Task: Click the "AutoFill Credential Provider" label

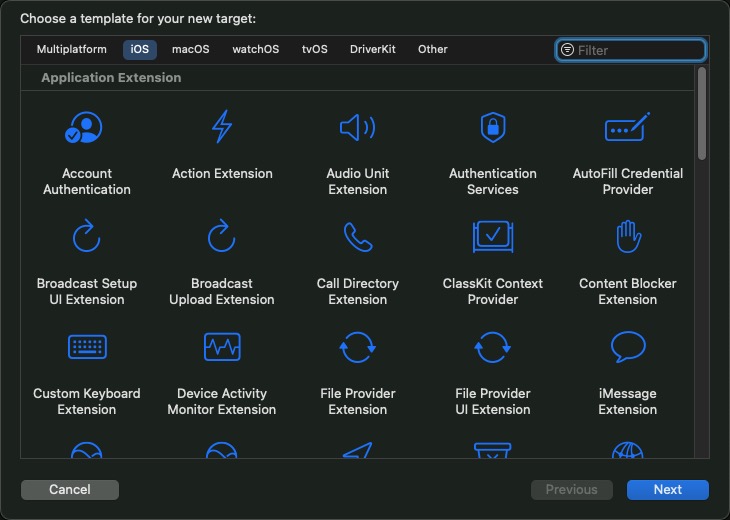Action: point(628,182)
